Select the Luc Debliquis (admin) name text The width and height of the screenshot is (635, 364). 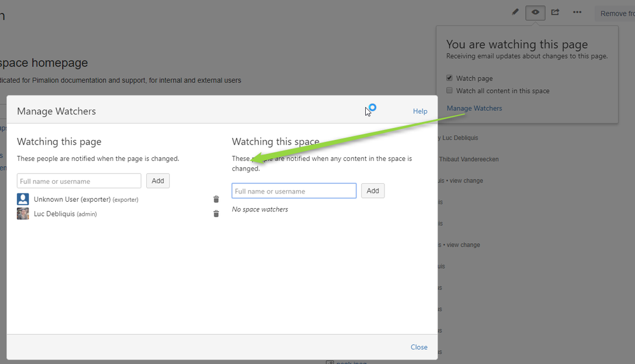tap(65, 214)
